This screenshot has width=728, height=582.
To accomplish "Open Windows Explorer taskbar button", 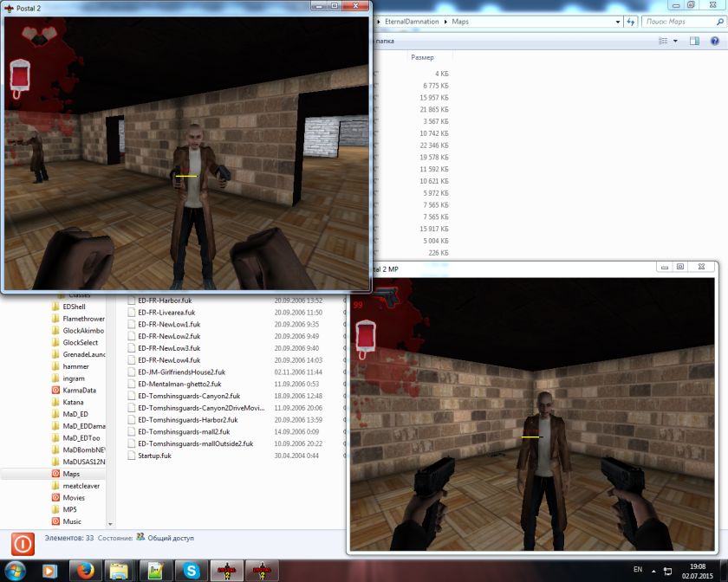I will (120, 571).
